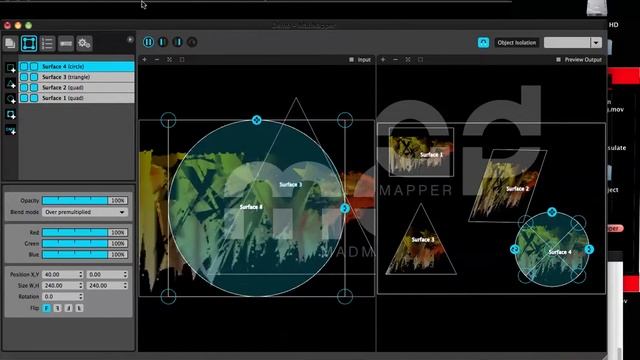Toggle first checkbox on Surface 4 (circle) row
Image resolution: width=640 pixels, height=360 pixels.
[24, 66]
